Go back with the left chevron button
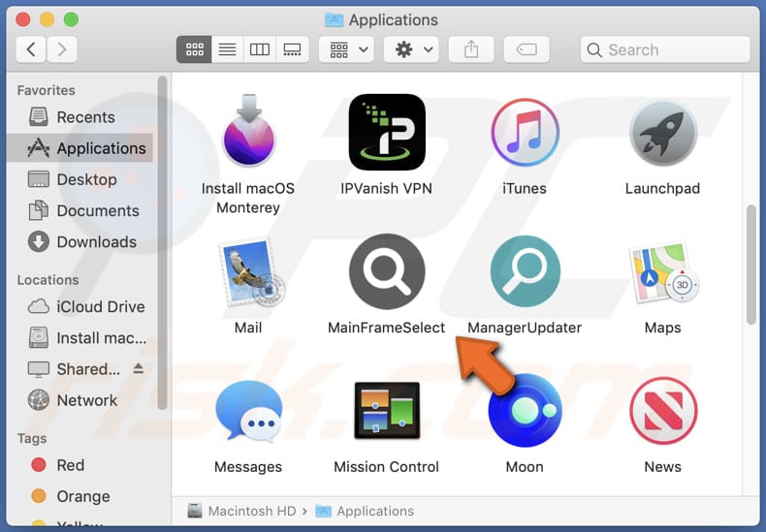This screenshot has width=766, height=532. click(x=31, y=49)
